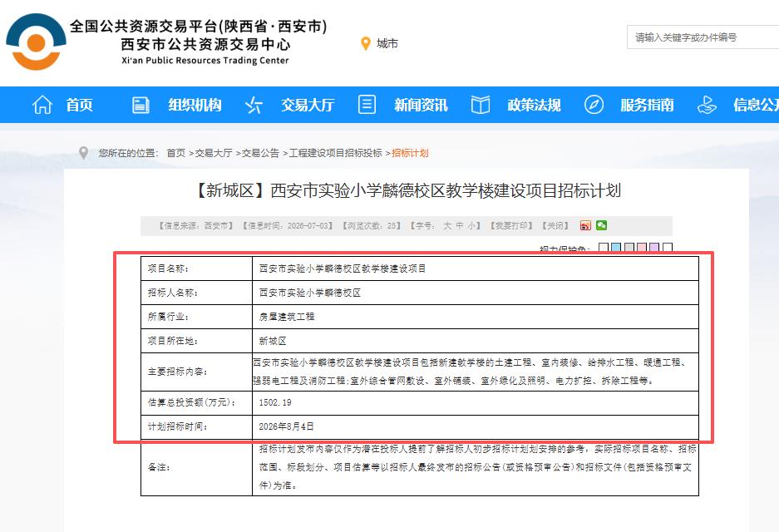Click the hand icon beside 信息公开
The image size is (779, 532).
tap(707, 105)
